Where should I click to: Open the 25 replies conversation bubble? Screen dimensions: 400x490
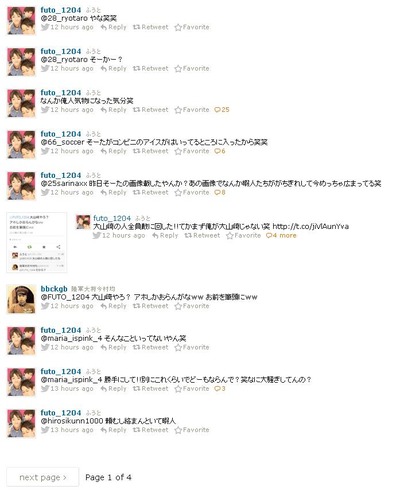(x=222, y=110)
